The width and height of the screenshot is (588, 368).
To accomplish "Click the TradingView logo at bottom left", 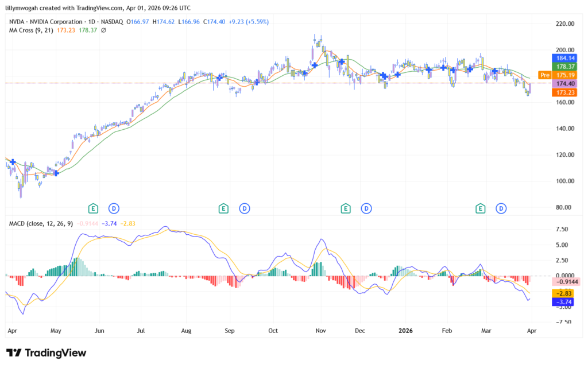I will pyautogui.click(x=46, y=352).
